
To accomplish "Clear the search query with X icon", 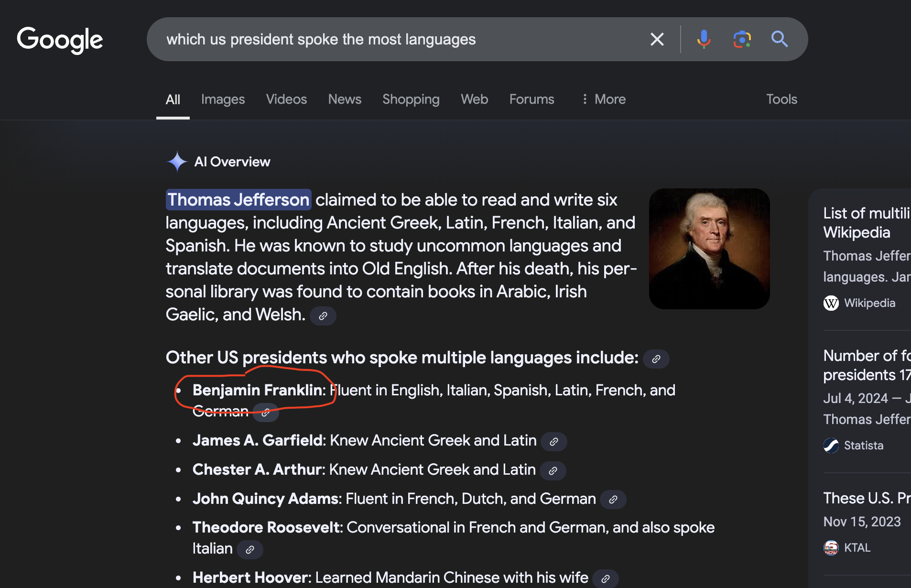I will pos(657,39).
